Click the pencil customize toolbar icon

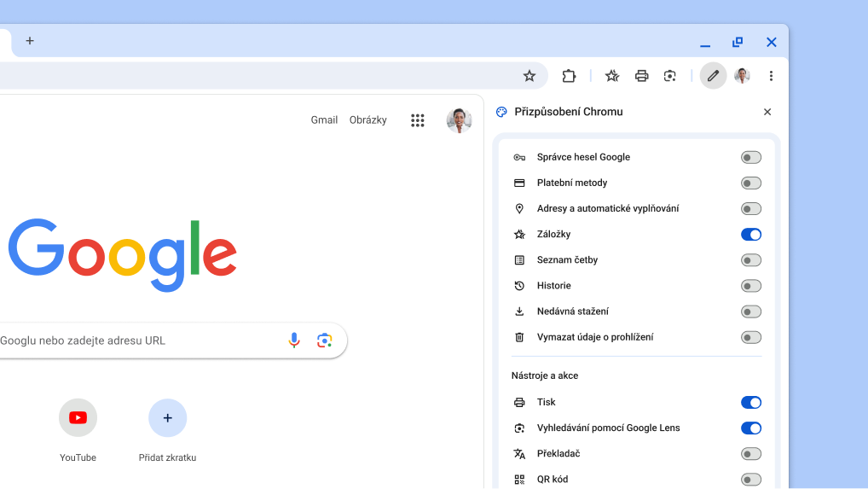pyautogui.click(x=713, y=76)
